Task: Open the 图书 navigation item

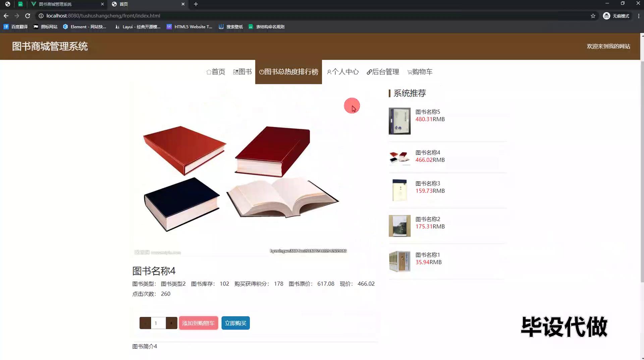Action: 242,72
